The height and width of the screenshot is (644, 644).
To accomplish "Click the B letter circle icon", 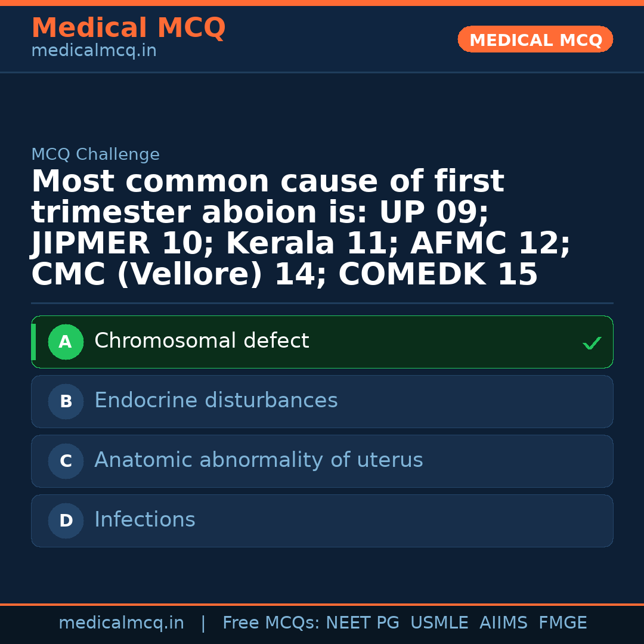I will click(x=66, y=402).
